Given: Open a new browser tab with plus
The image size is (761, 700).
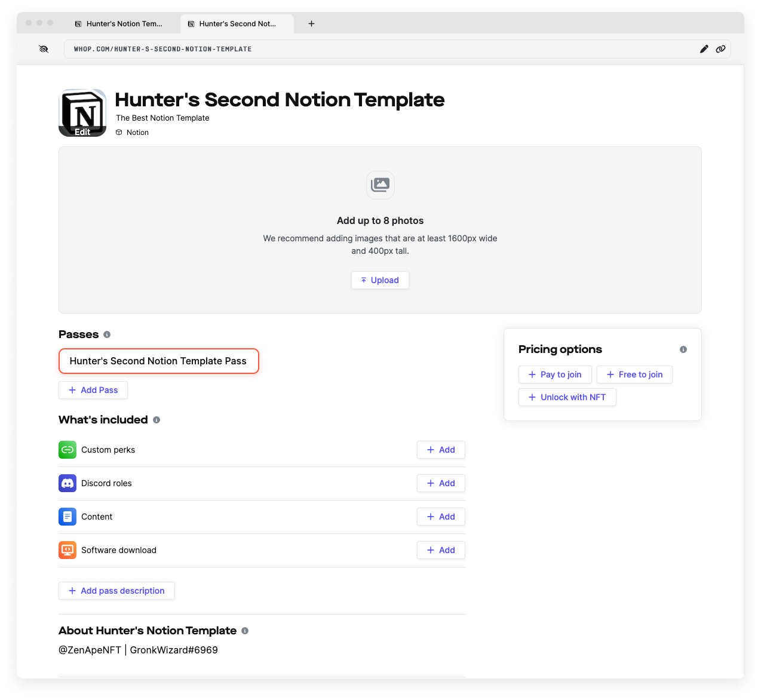Looking at the screenshot, I should [311, 24].
